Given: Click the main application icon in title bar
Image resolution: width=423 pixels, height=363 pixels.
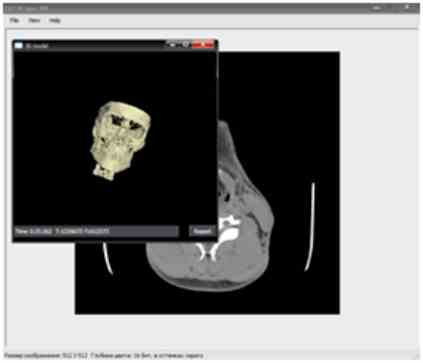Looking at the screenshot, I should tap(8, 8).
